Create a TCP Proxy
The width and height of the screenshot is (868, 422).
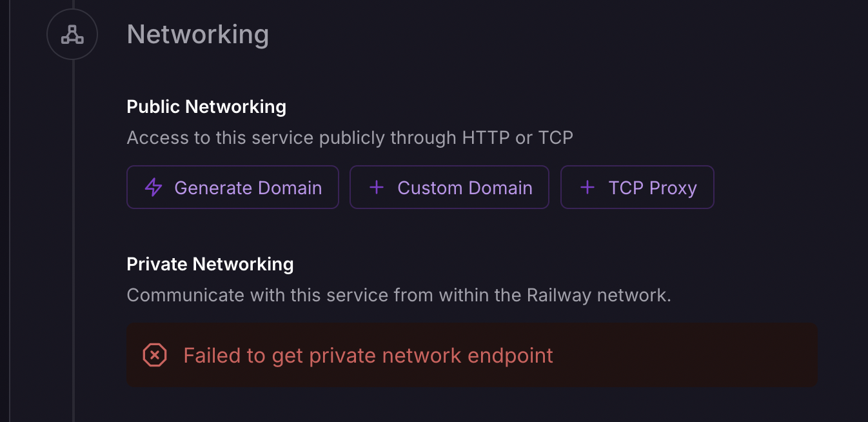pos(637,188)
